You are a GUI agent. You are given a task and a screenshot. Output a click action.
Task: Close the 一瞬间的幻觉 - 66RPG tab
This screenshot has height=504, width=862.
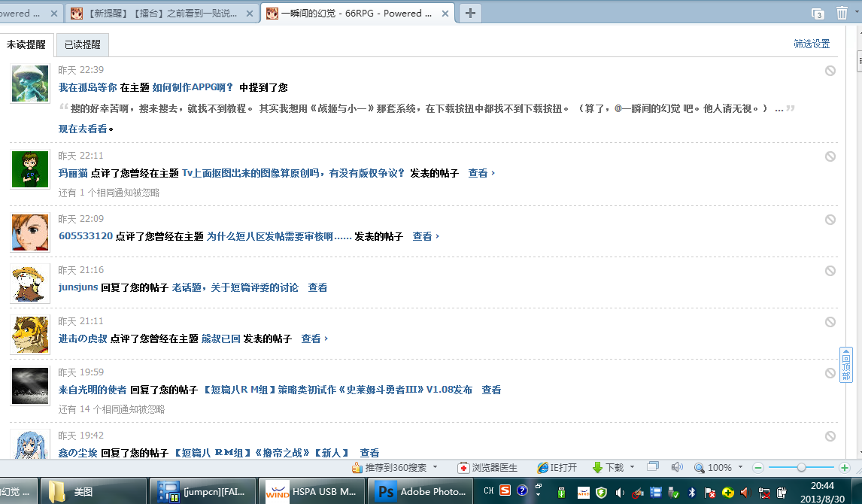pos(445,14)
